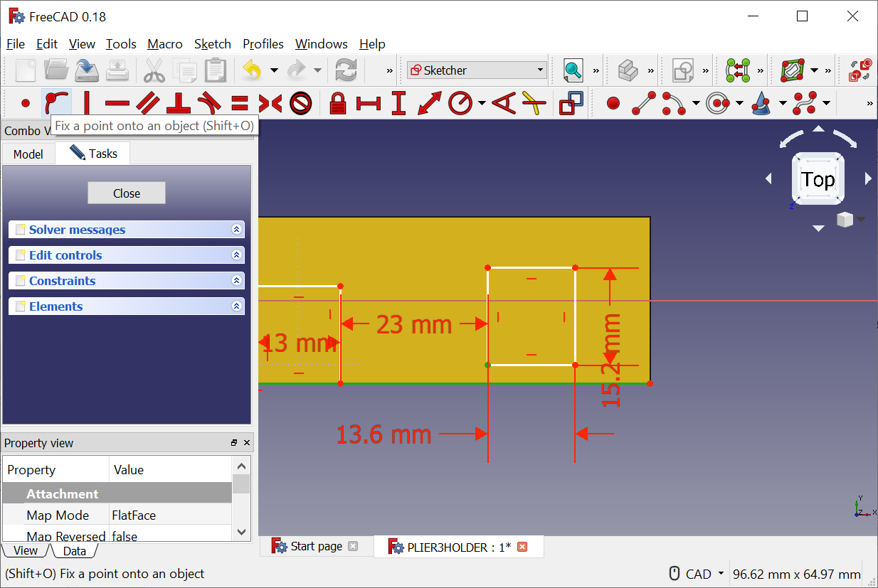
Task: Click the Refresh recompute icon
Action: [x=346, y=70]
